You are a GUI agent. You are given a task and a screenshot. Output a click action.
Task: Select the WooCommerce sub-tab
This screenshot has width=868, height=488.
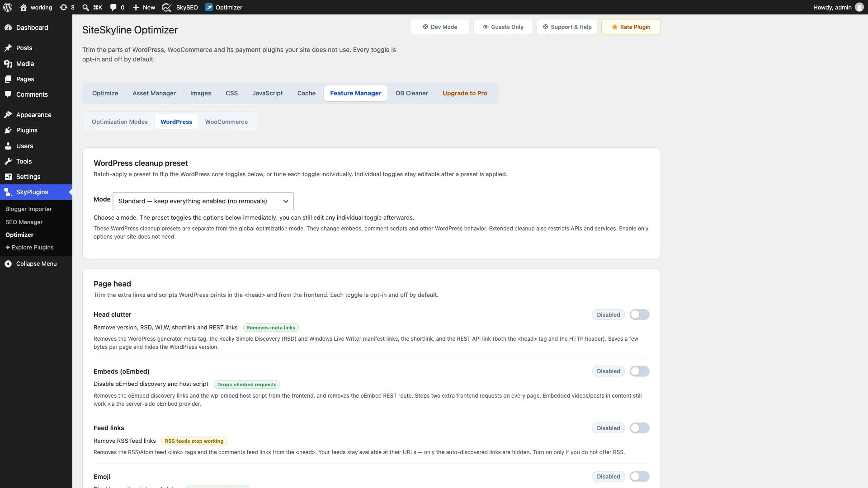coord(226,122)
